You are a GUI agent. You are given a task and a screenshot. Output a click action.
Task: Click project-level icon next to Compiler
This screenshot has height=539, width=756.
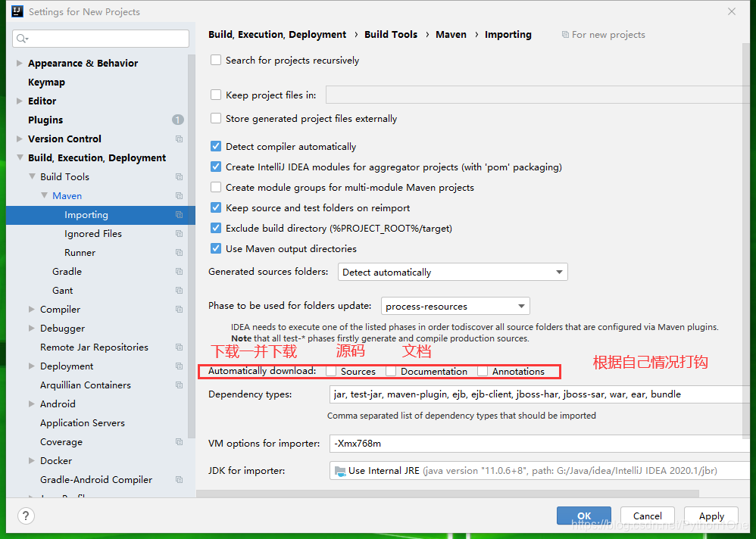click(180, 309)
